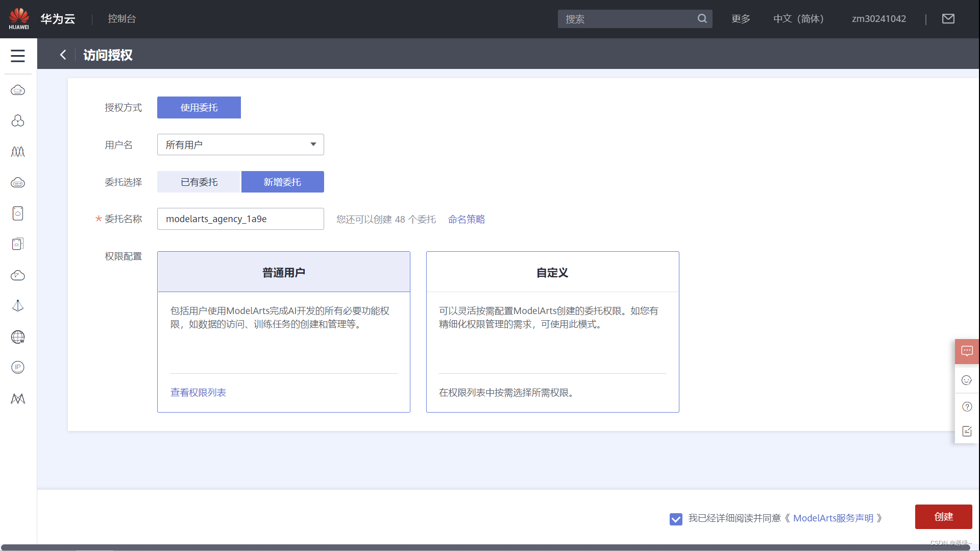Open the pyramid network sidebar icon
Viewport: 980px width, 551px height.
(18, 306)
